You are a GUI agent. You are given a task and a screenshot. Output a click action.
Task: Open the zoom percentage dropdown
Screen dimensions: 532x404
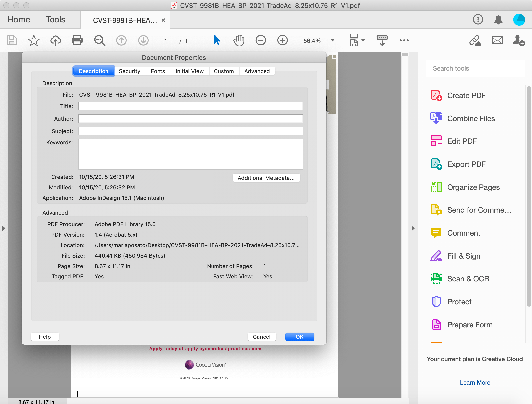click(333, 41)
